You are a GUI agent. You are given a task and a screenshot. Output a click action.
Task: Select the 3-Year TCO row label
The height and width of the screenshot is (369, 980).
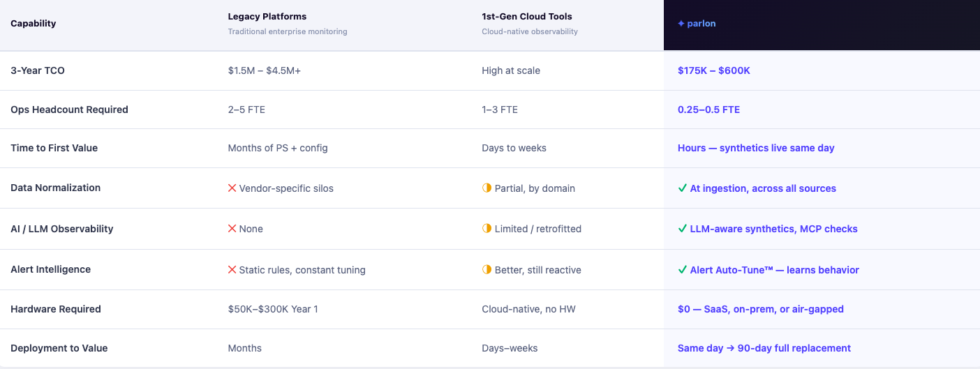[x=38, y=70]
